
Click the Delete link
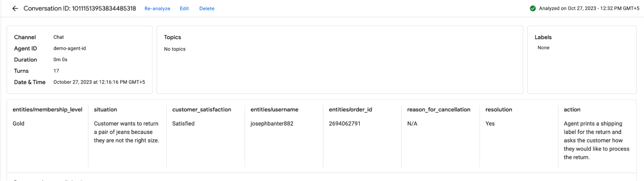click(207, 8)
